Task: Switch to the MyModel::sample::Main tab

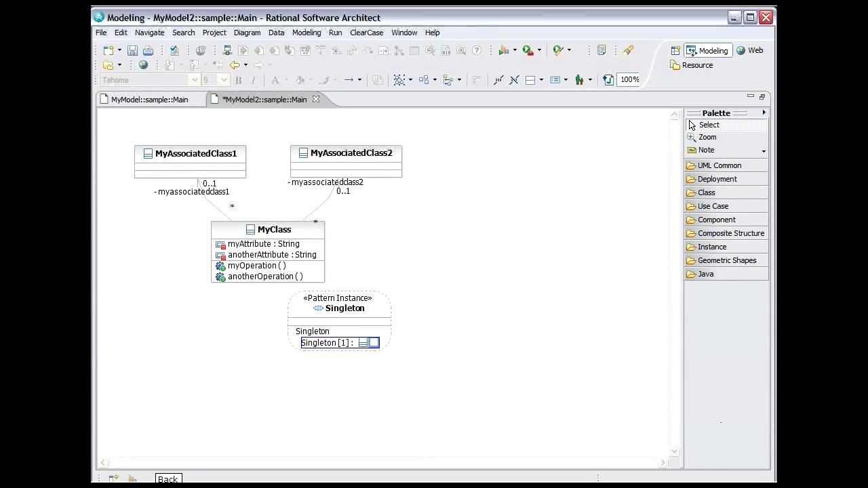Action: [x=150, y=100]
